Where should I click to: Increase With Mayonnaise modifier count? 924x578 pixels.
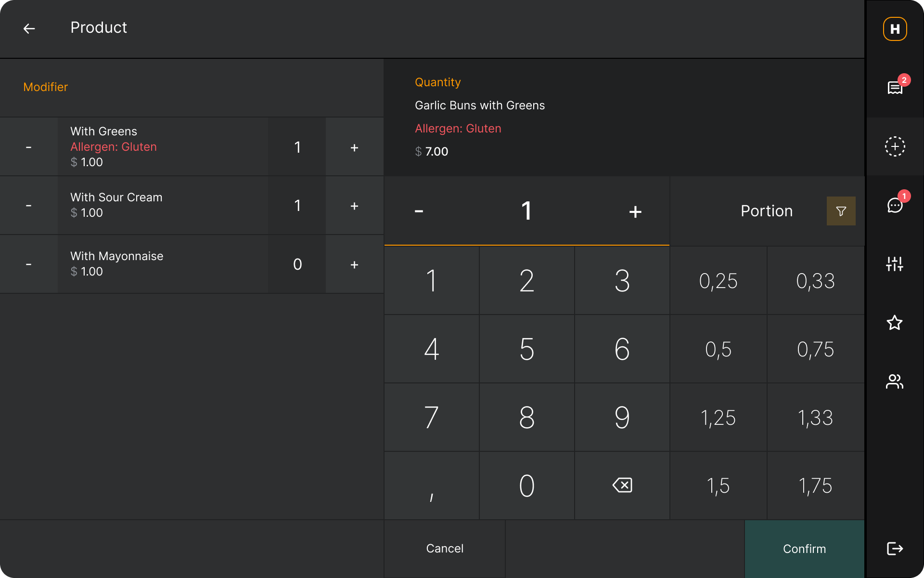click(x=355, y=264)
